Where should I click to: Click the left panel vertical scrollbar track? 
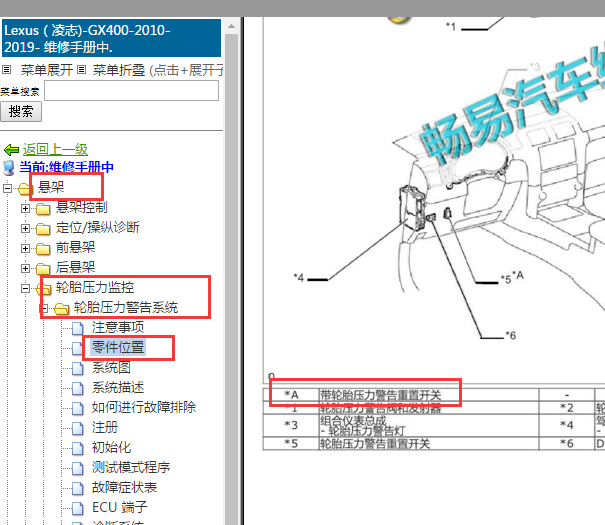[232, 279]
